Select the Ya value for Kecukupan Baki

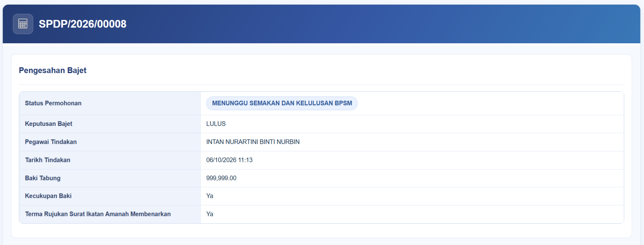pyautogui.click(x=210, y=196)
